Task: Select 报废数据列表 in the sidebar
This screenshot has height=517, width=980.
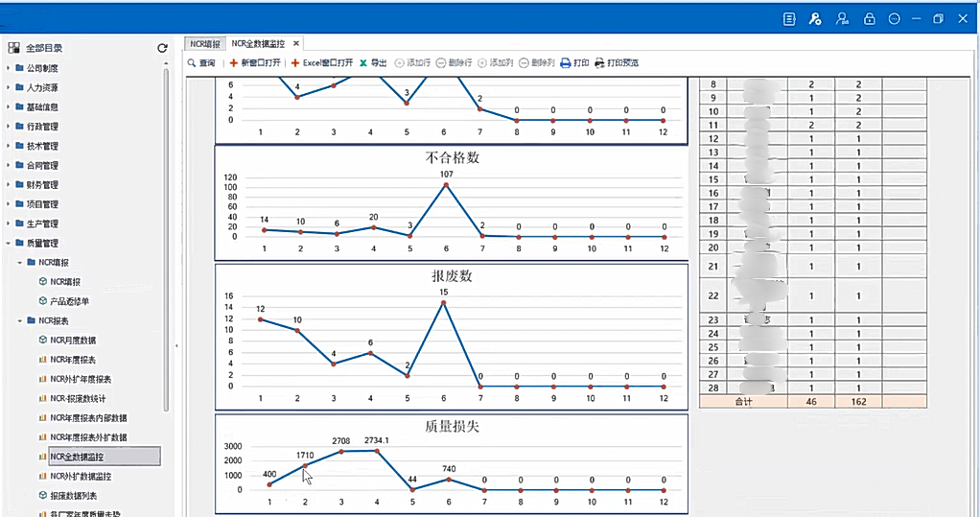Action: [x=73, y=496]
